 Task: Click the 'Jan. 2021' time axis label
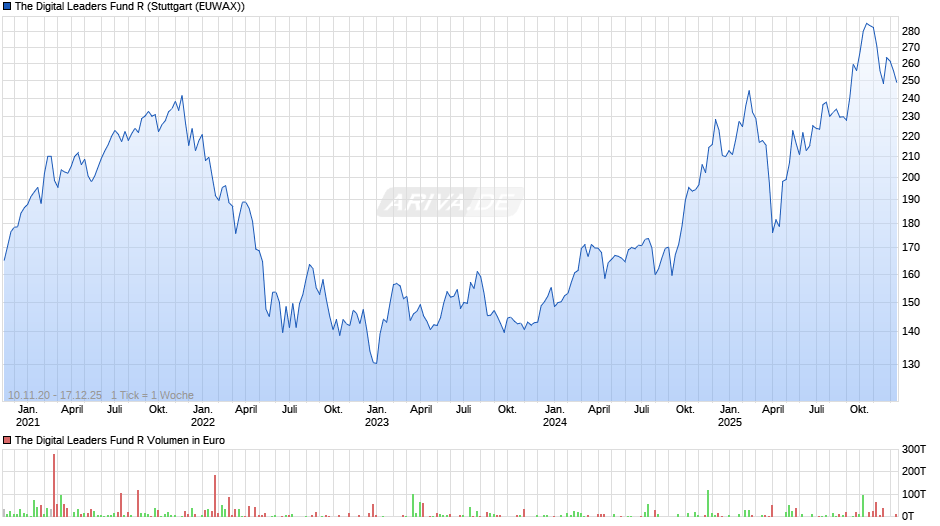pos(28,416)
